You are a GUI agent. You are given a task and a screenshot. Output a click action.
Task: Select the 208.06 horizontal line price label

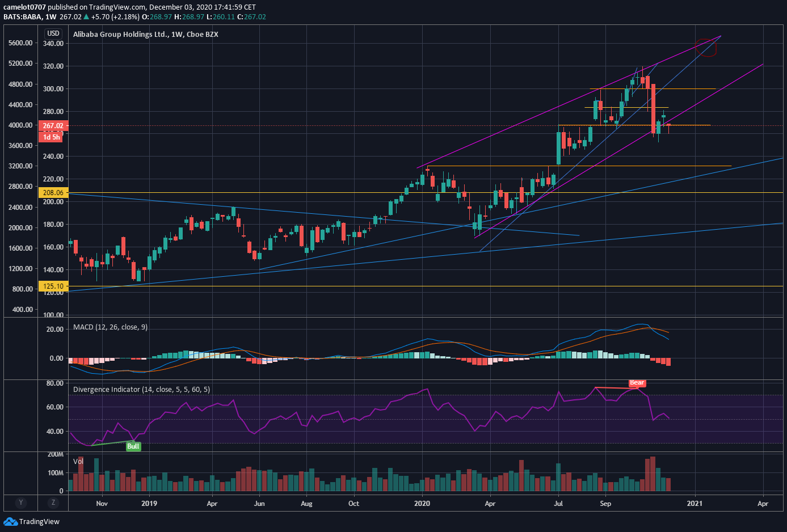pyautogui.click(x=53, y=193)
